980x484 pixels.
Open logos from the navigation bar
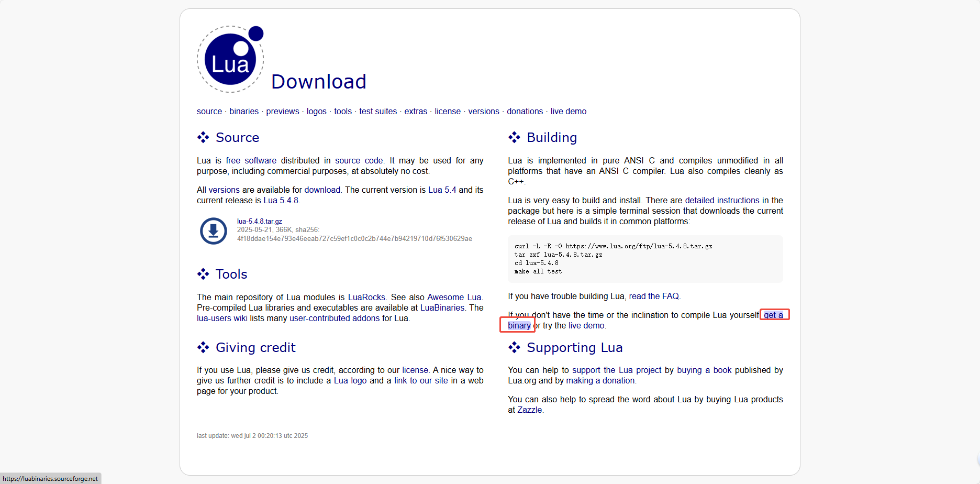tap(317, 111)
